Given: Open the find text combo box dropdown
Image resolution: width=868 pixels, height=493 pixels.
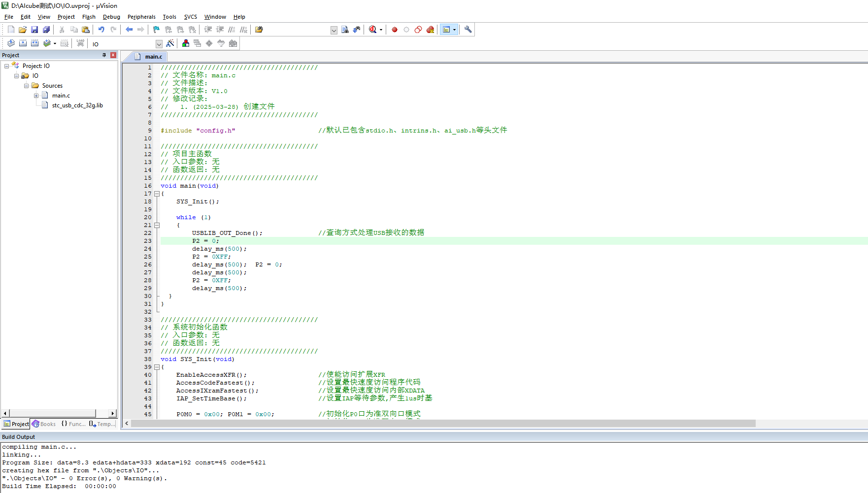Looking at the screenshot, I should (334, 30).
